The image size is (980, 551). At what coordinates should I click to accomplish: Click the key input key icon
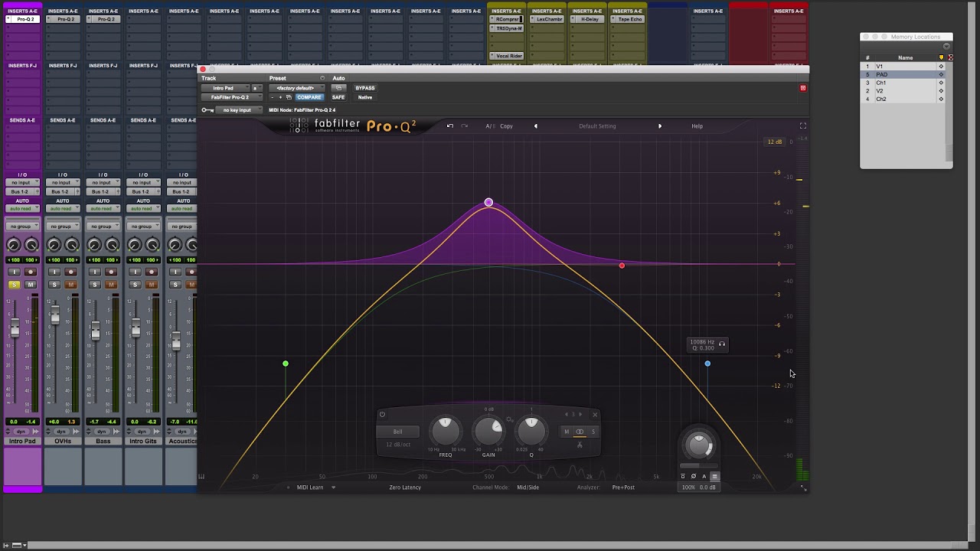[x=207, y=110]
